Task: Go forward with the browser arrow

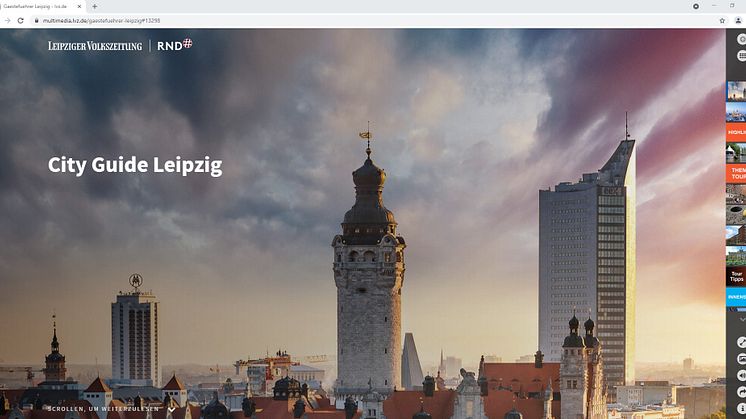Action: [7, 21]
